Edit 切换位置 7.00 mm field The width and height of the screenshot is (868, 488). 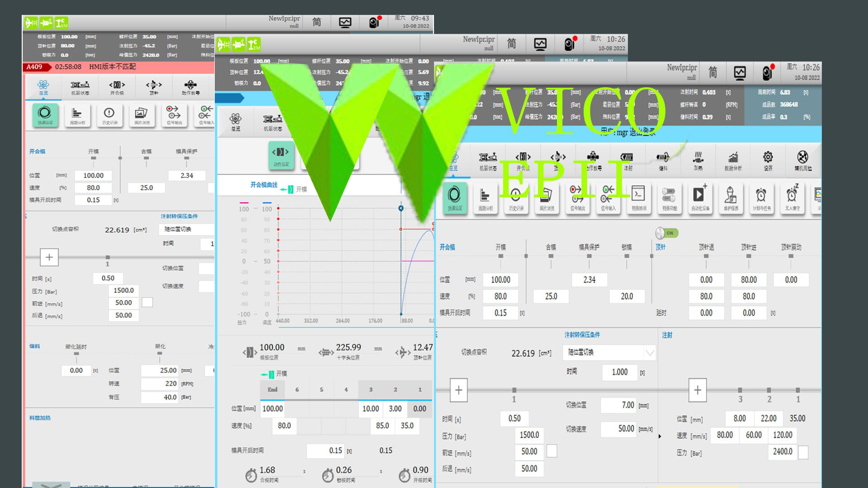[x=619, y=405]
